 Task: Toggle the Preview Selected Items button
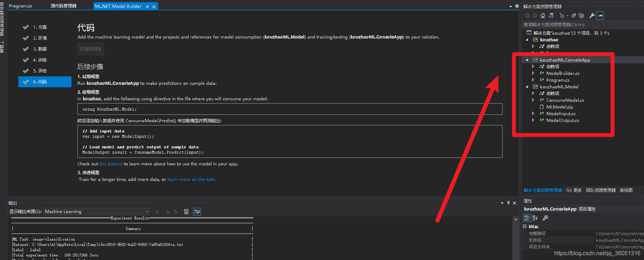tap(600, 16)
